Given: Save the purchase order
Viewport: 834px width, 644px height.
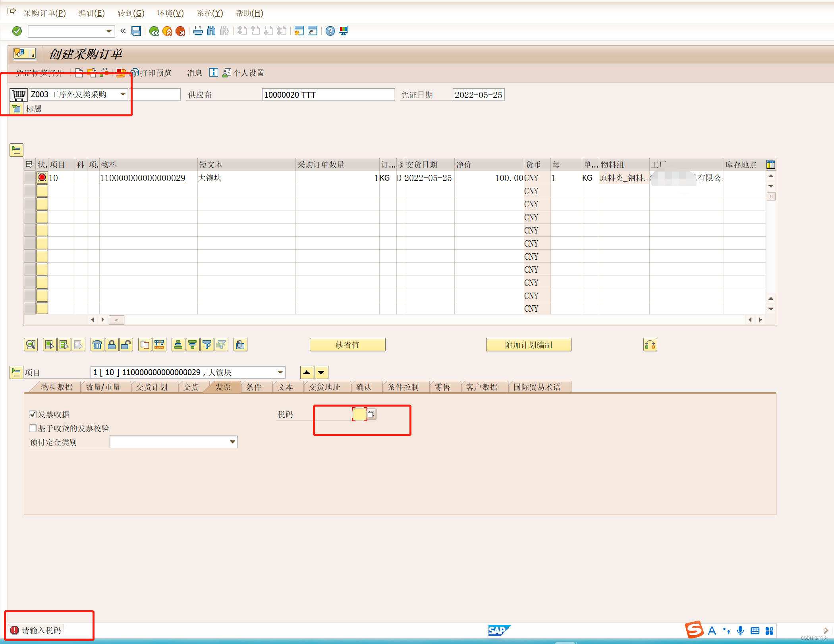Looking at the screenshot, I should (x=137, y=31).
